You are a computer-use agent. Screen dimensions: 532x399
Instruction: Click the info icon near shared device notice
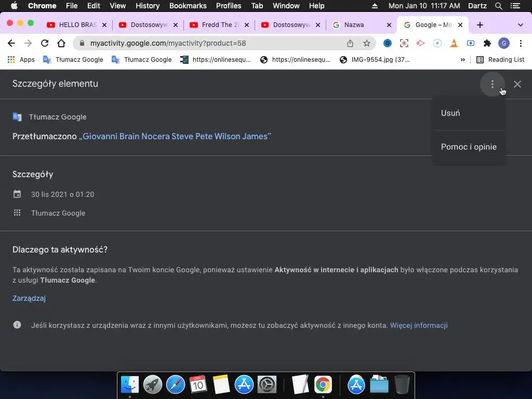tap(17, 325)
